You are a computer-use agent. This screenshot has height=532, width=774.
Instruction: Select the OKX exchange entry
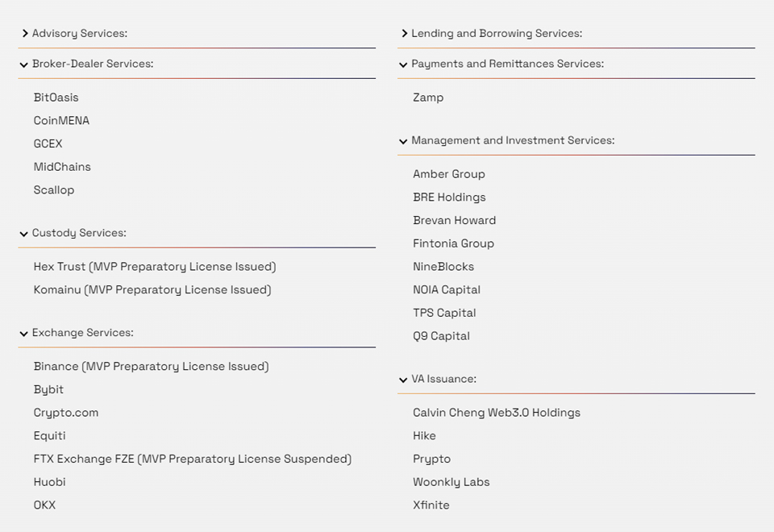44,505
